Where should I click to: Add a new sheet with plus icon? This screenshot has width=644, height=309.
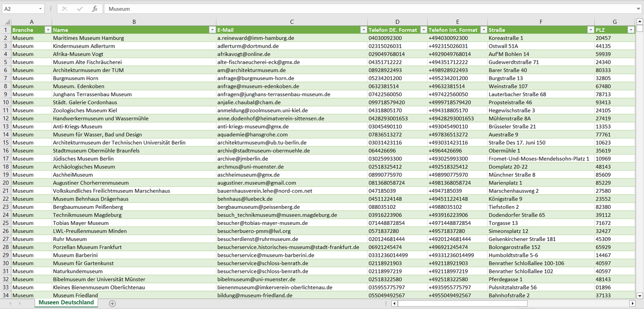pyautogui.click(x=112, y=303)
